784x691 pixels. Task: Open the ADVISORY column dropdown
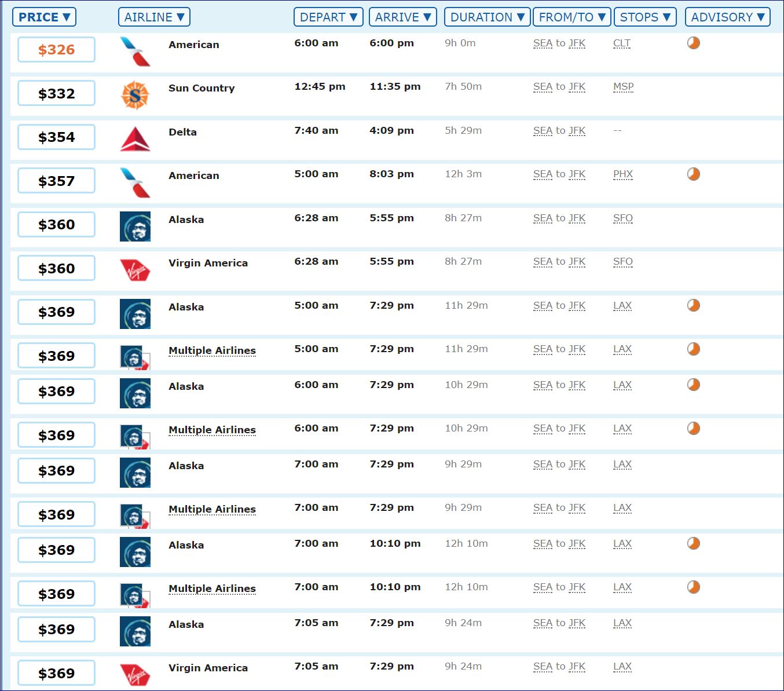click(x=727, y=17)
